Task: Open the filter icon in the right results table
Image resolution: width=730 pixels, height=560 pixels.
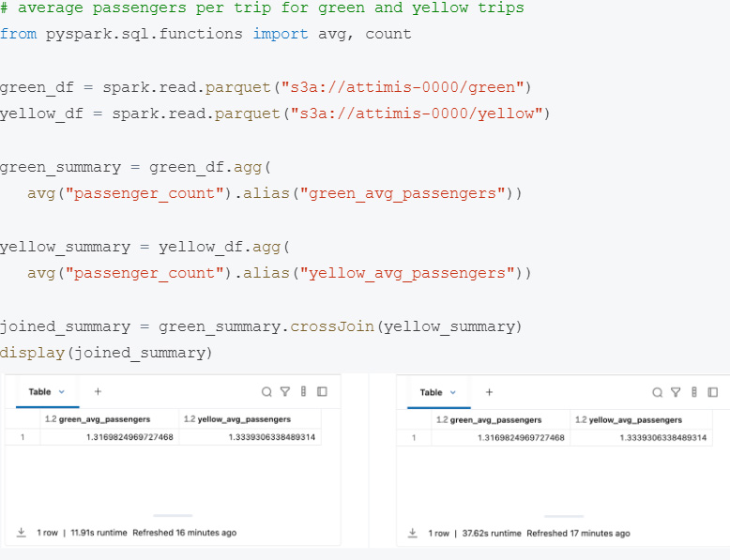Action: click(676, 392)
